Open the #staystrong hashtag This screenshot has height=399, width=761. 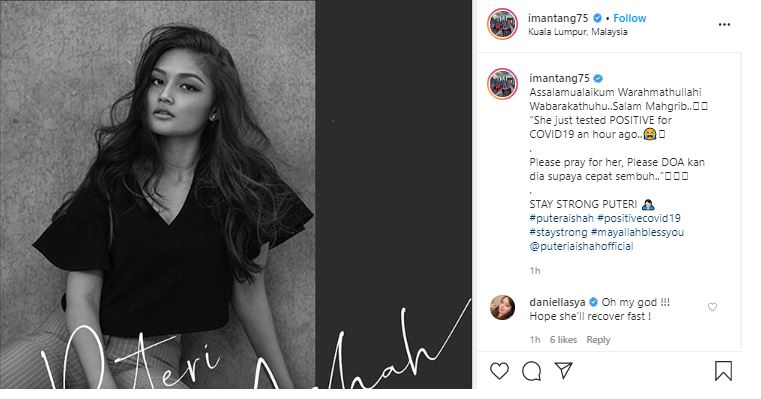[558, 232]
